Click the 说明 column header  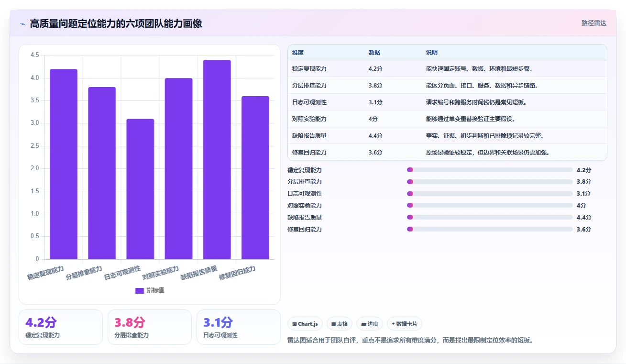(x=432, y=53)
